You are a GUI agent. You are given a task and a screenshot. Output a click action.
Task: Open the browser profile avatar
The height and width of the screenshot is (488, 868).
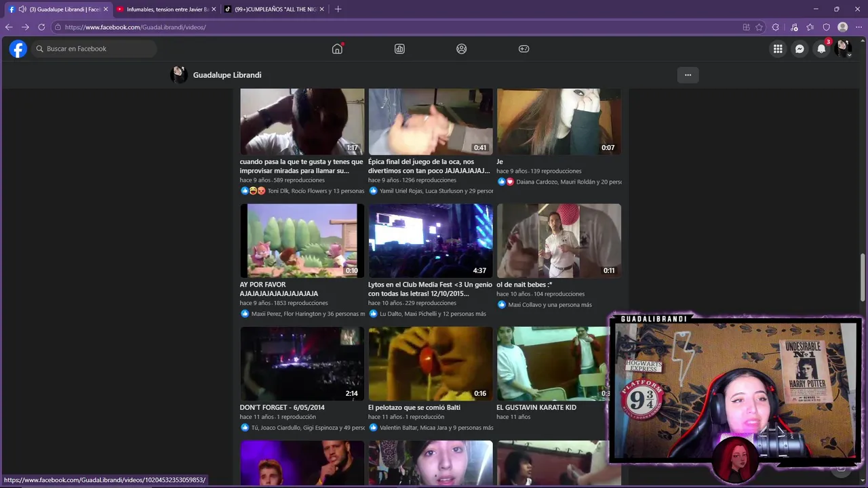[x=843, y=27]
